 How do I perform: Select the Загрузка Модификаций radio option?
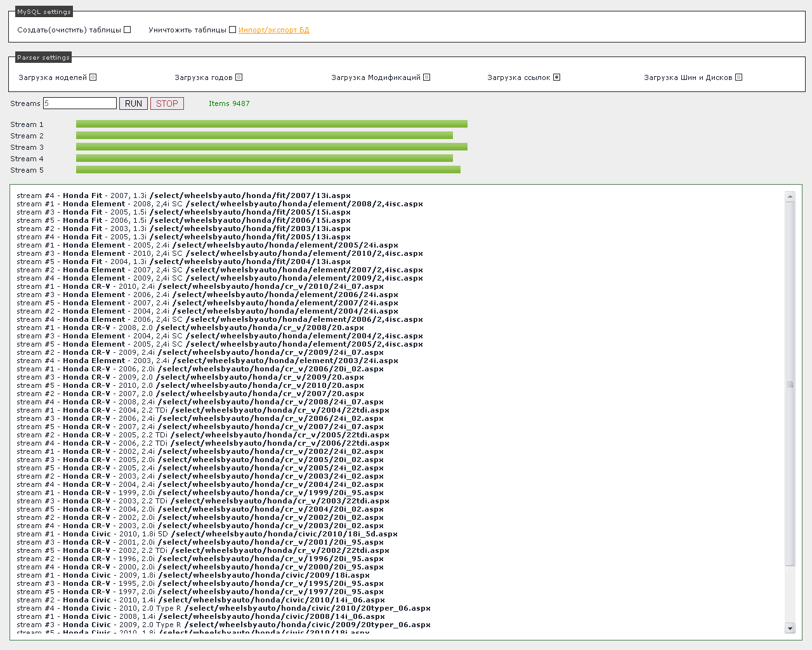[x=426, y=77]
